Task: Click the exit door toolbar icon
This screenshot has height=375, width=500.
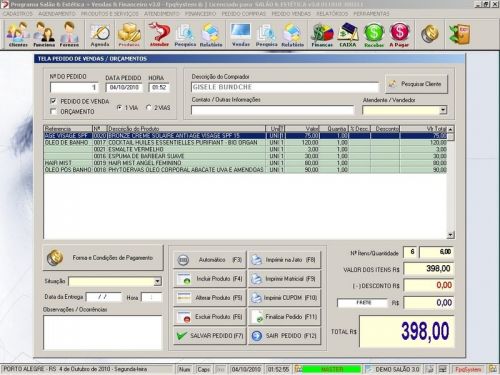Action: point(459,34)
